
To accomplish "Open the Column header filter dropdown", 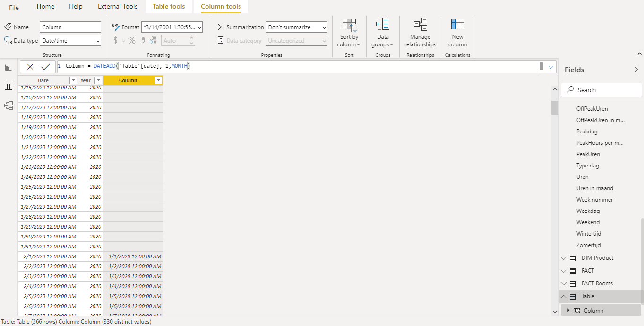I will [158, 80].
